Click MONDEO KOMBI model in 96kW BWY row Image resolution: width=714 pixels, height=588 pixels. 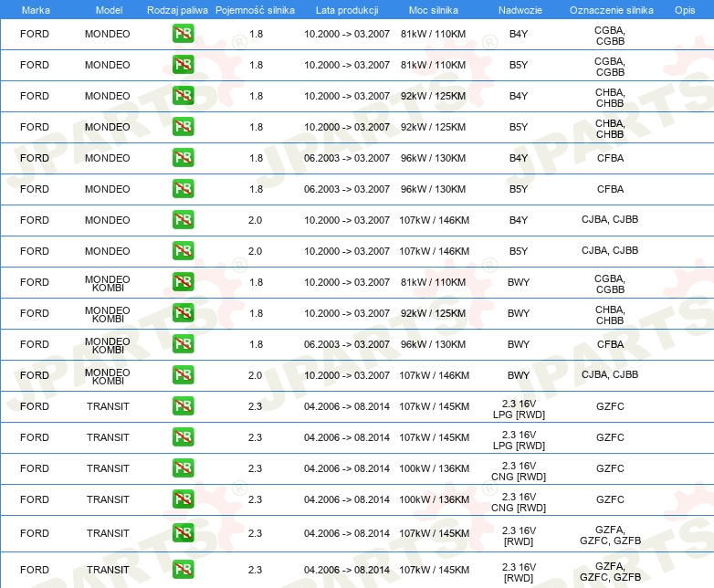108,345
